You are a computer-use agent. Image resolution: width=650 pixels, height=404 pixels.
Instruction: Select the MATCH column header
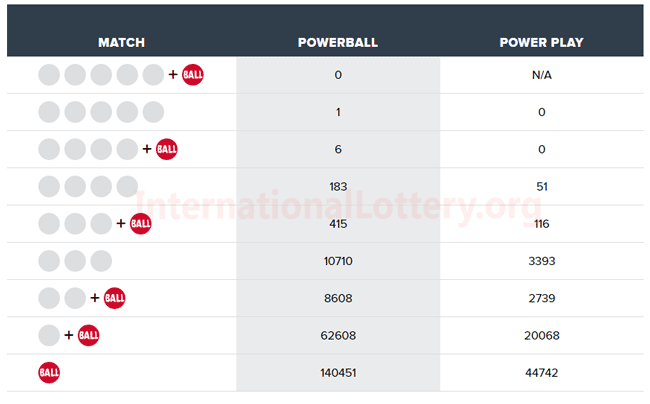coord(121,43)
